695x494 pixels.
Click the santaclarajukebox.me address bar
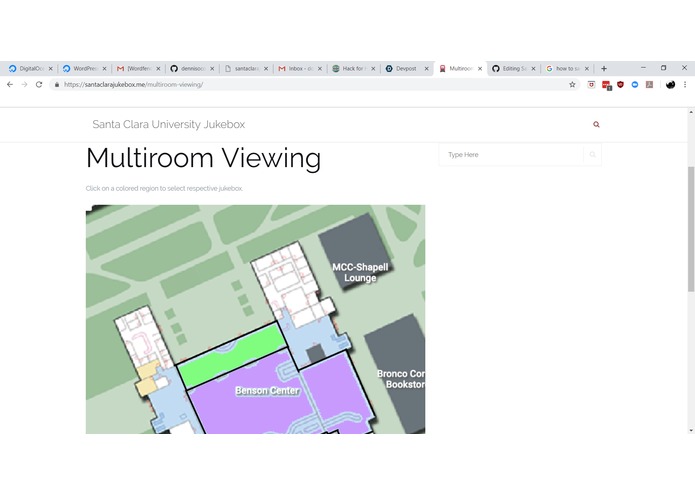pyautogui.click(x=310, y=84)
